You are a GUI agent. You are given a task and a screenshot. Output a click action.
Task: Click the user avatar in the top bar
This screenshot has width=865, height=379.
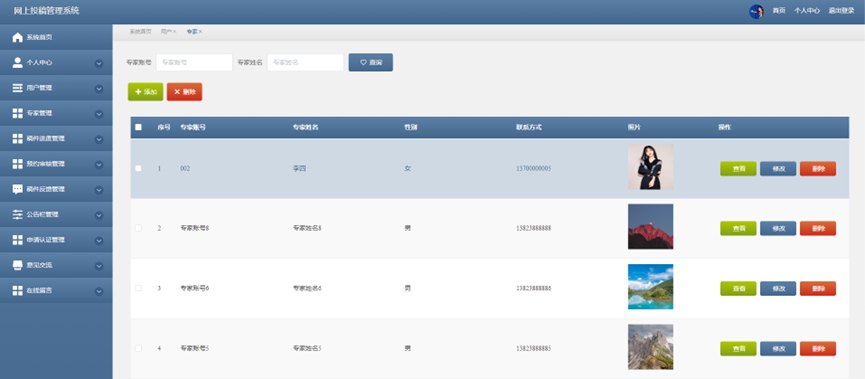(x=756, y=11)
